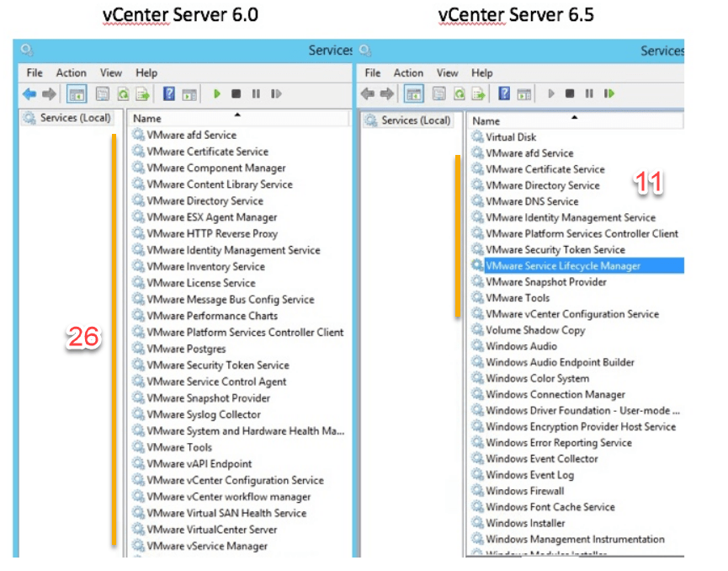Click the Refresh icon in right window toolbar
This screenshot has width=728, height=571.
coord(460,93)
